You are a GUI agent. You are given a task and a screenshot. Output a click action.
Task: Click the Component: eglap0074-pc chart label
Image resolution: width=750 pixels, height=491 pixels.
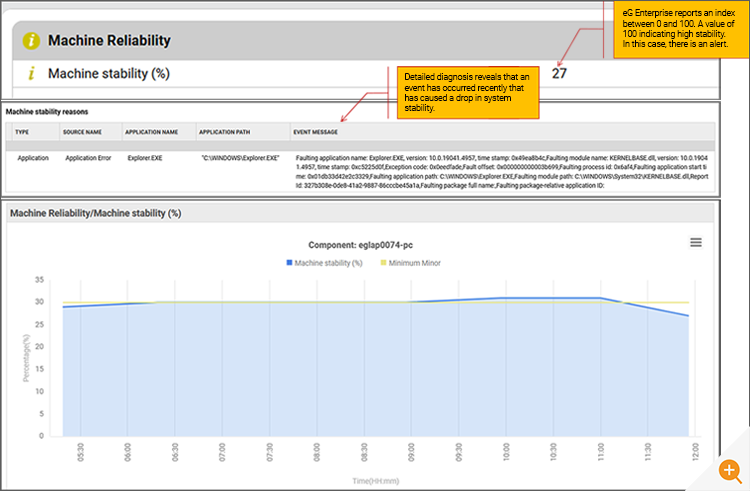coord(361,245)
